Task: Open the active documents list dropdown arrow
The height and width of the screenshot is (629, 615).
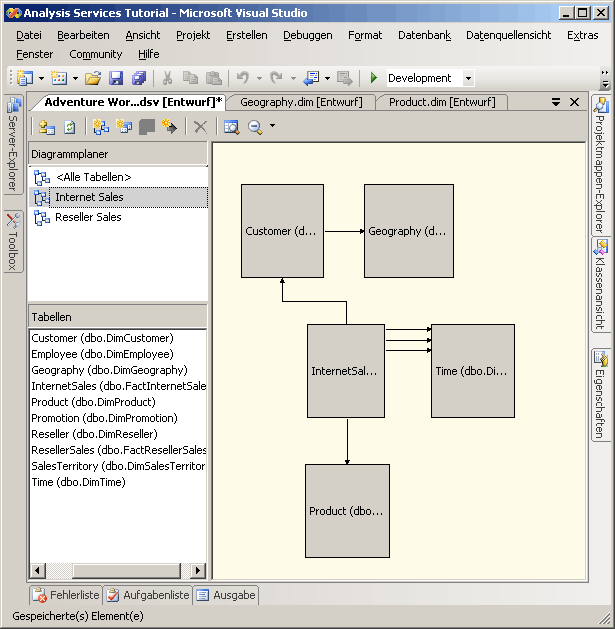Action: click(556, 102)
